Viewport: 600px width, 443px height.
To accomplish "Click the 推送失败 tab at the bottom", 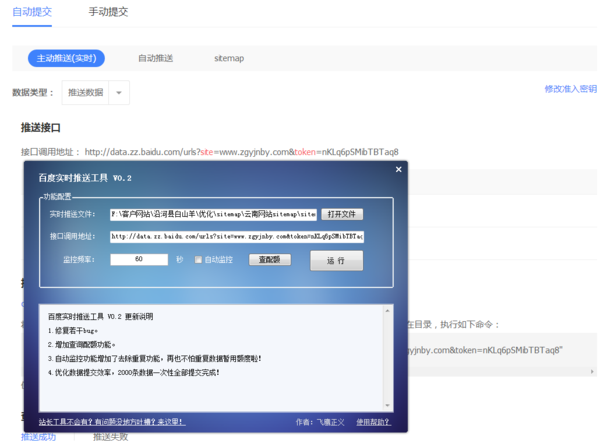I will pyautogui.click(x=111, y=437).
